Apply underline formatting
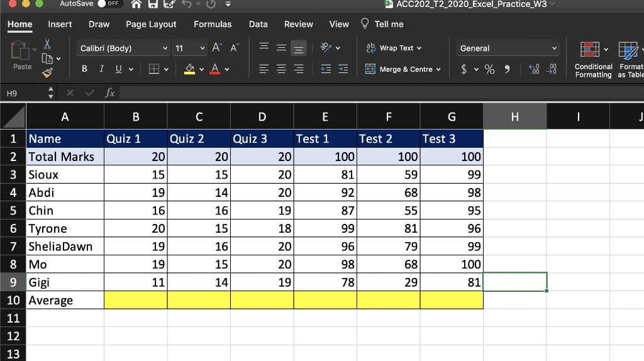This screenshot has height=361, width=644. (119, 69)
